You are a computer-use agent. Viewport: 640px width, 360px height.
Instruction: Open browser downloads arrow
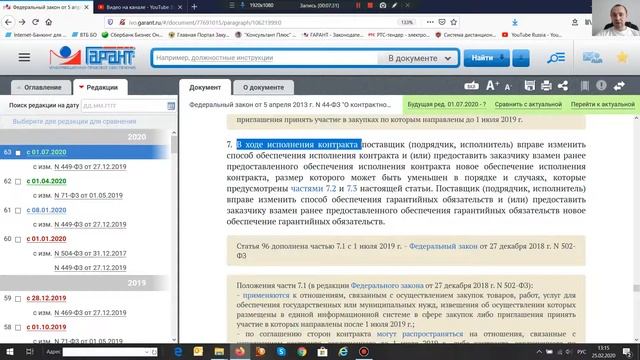(x=515, y=22)
